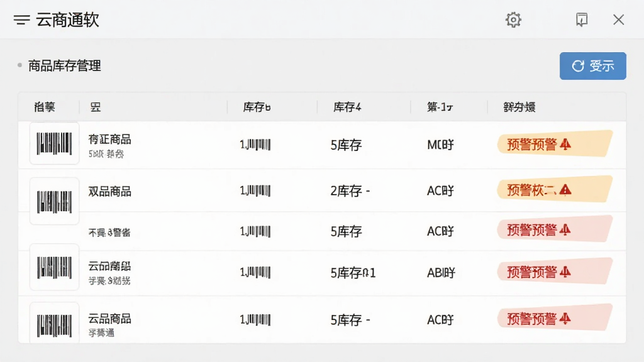Image resolution: width=644 pixels, height=362 pixels.
Task: Select the 云品商品 product name
Action: [109, 319]
